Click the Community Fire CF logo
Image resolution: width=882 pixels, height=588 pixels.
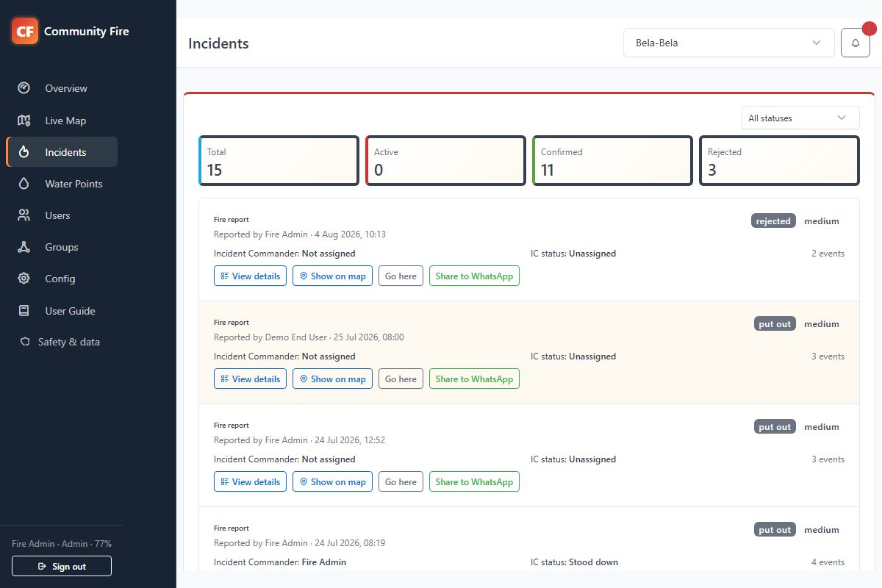pyautogui.click(x=25, y=31)
